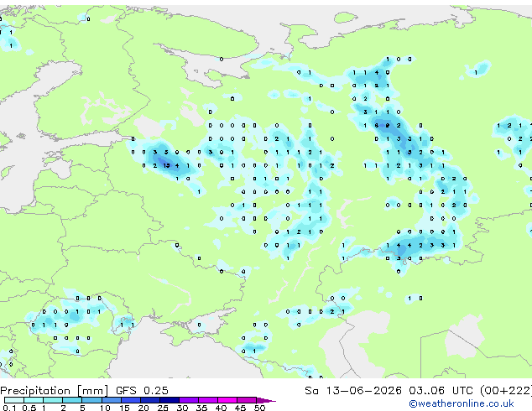Image resolution: width=532 pixels, height=411 pixels.
Task: Click the legend arrow tip above 50 mm
Action: point(266,400)
